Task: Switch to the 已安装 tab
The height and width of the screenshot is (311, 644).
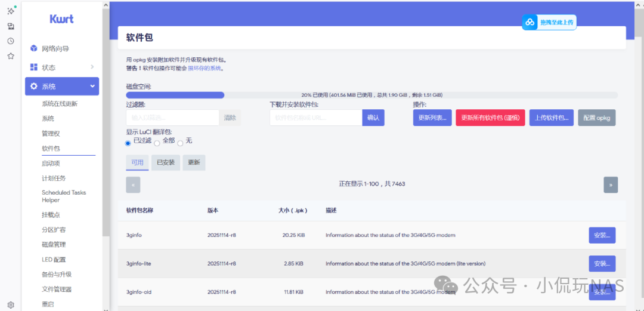Action: (166, 162)
